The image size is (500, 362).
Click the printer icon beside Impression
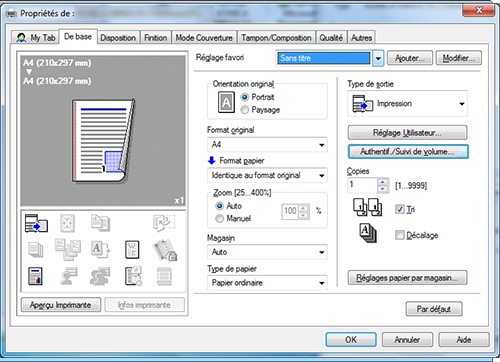[x=363, y=104]
